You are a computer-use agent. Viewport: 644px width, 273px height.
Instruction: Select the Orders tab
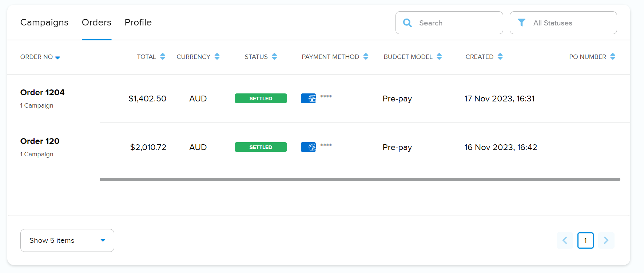tap(96, 23)
